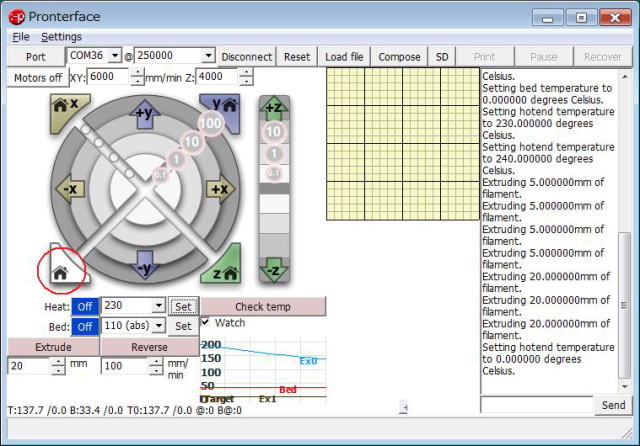640x446 pixels.
Task: Set the bed temperature
Action: [183, 326]
